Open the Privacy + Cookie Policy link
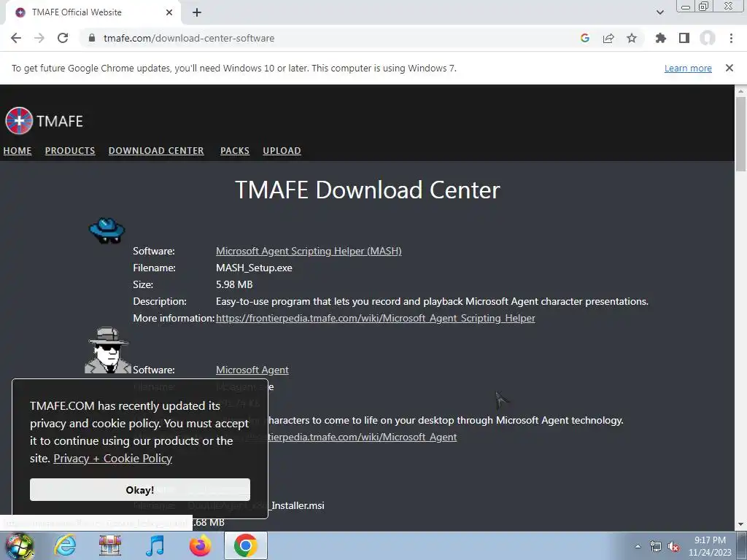747x560 pixels. 112,459
